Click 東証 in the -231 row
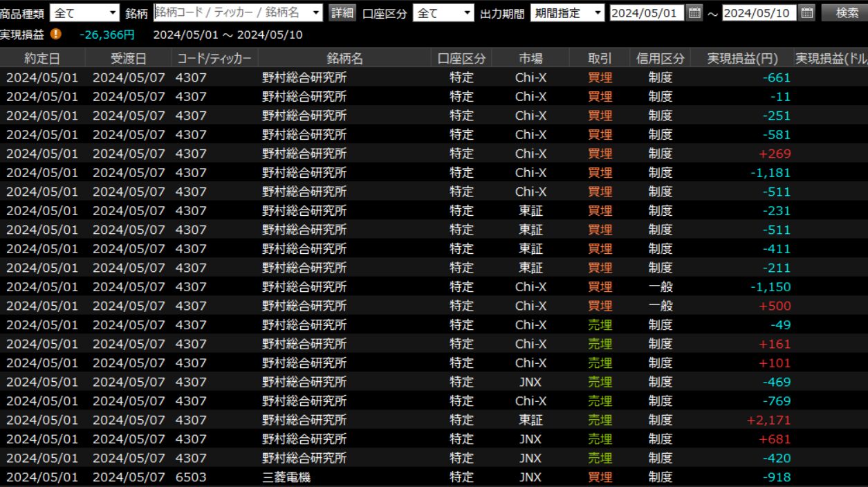Image resolution: width=868 pixels, height=487 pixels. pyautogui.click(x=530, y=211)
